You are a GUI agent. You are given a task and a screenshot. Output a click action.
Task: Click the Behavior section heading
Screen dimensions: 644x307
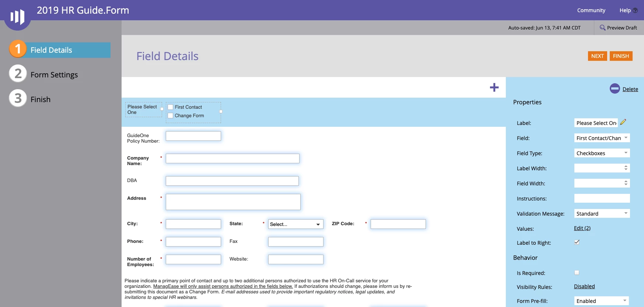pos(525,258)
